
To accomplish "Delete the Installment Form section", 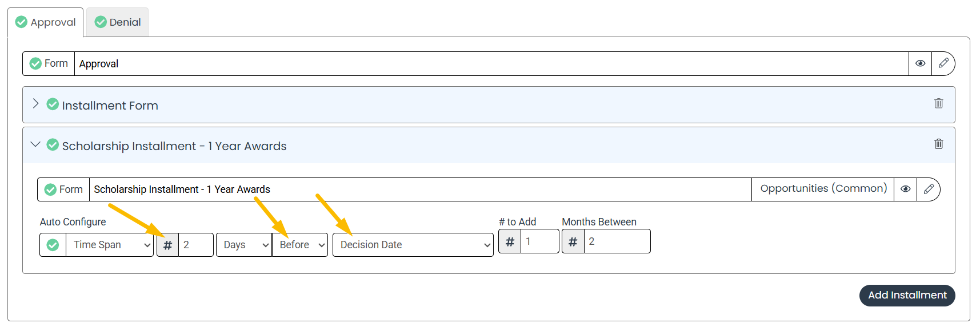I will point(938,103).
